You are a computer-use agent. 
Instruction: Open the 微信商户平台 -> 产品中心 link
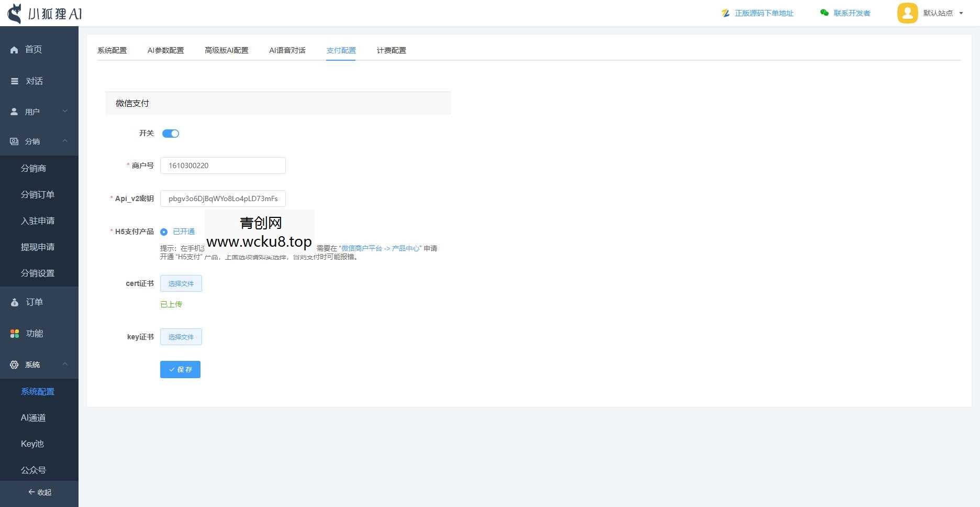380,248
